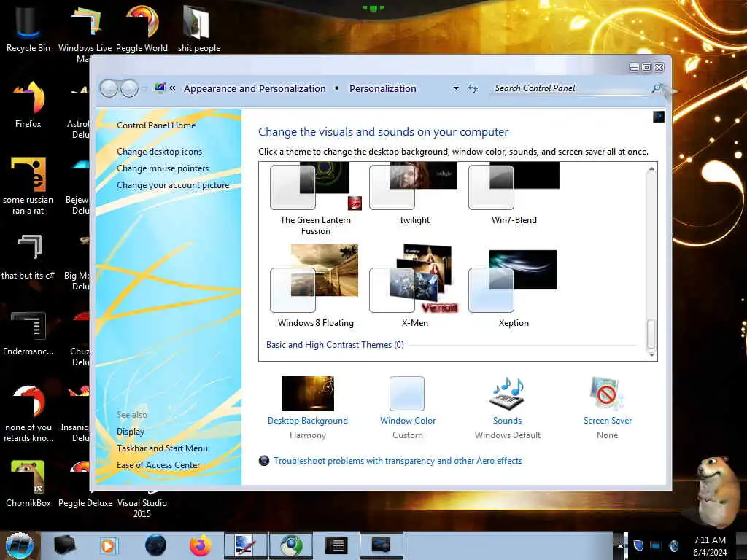Go to Appearance and Personalization breadcrumb
Viewport: 747px width, 560px height.
click(x=255, y=88)
